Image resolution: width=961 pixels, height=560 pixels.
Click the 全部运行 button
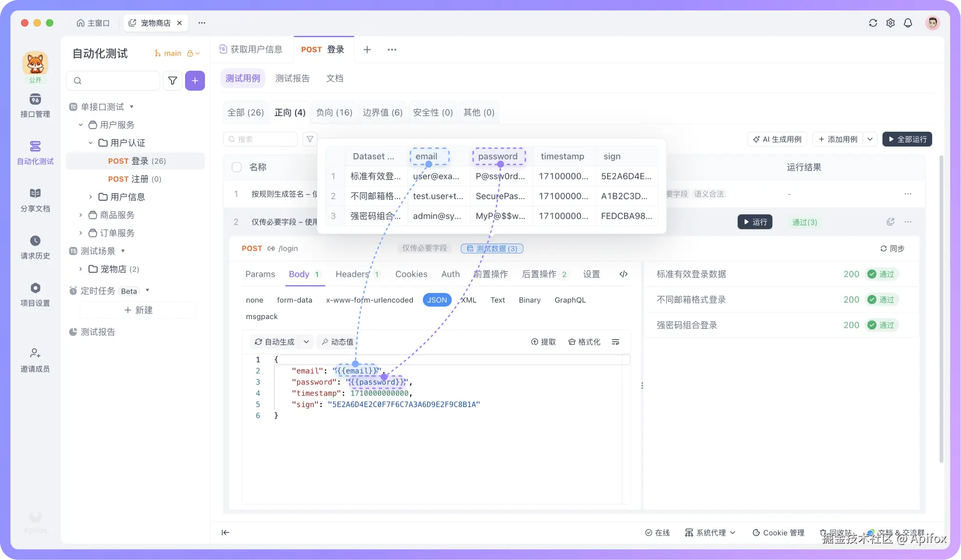pyautogui.click(x=907, y=139)
